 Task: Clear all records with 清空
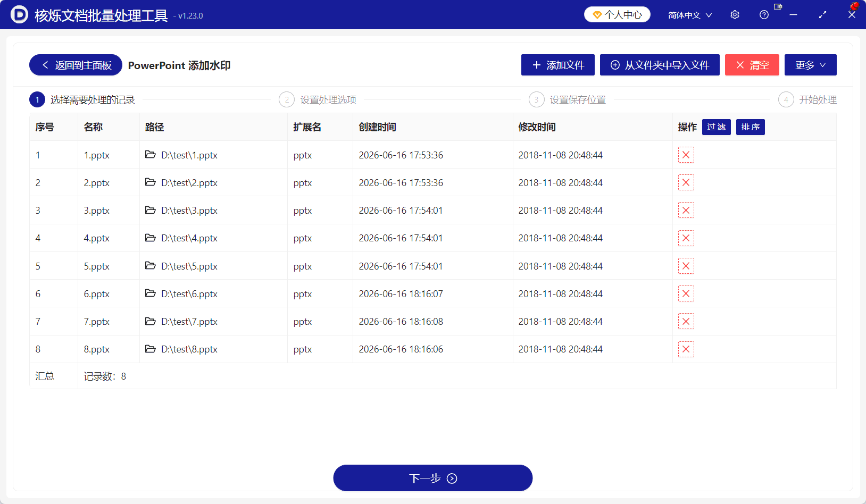752,65
